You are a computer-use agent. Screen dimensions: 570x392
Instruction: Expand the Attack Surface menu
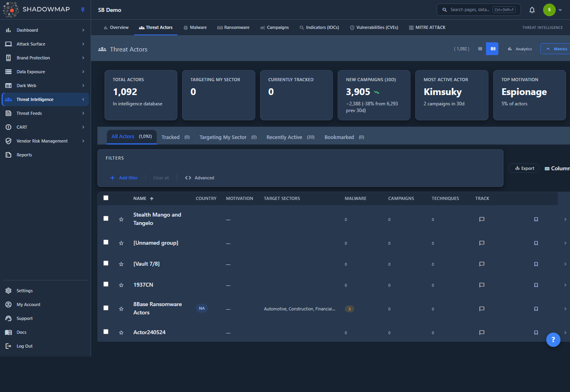(x=45, y=44)
